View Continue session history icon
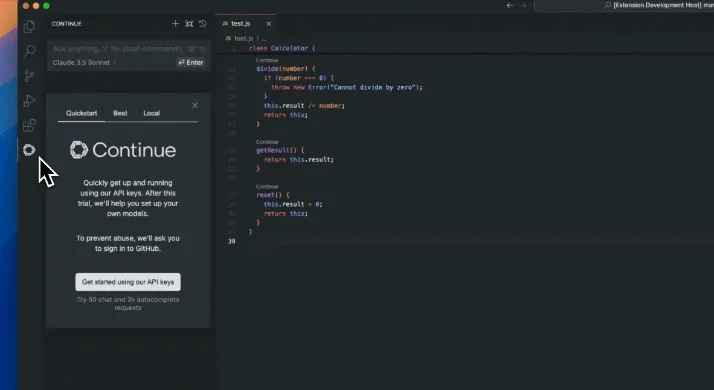The image size is (714, 390). (x=203, y=24)
